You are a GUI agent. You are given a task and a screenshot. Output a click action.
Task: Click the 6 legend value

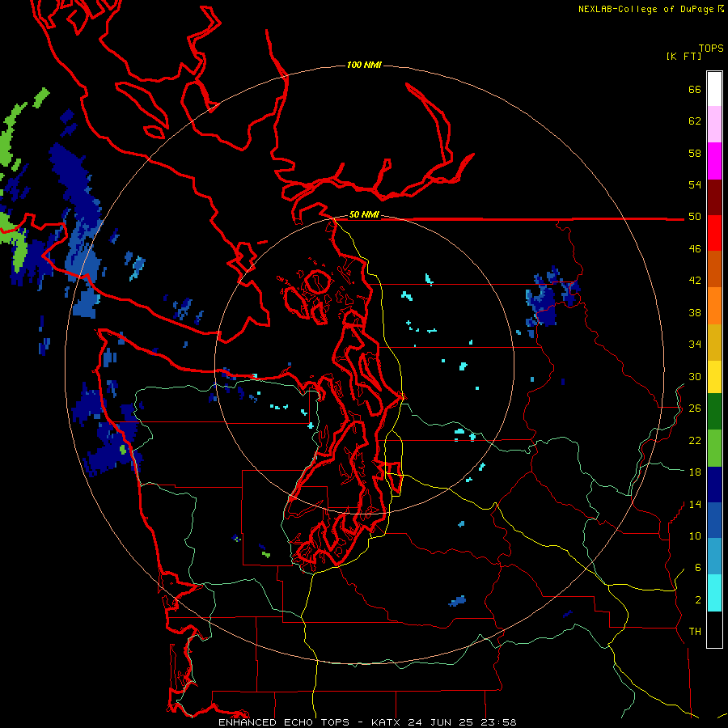[x=698, y=568]
